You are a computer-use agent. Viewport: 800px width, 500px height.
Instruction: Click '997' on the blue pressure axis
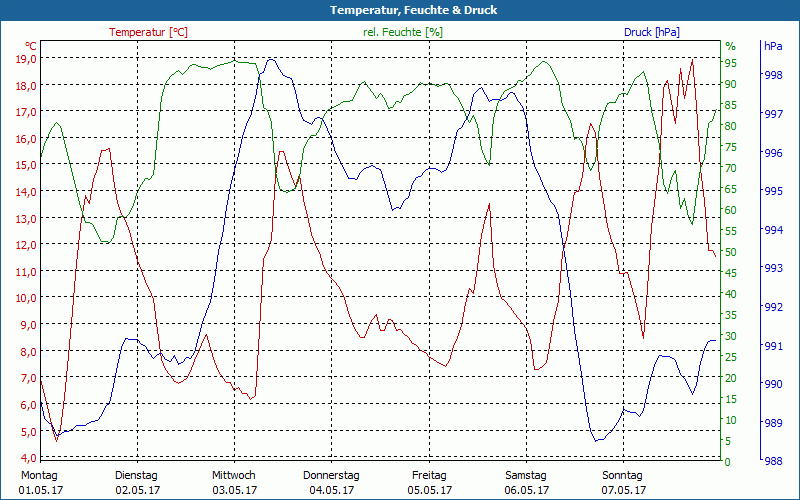coord(773,114)
